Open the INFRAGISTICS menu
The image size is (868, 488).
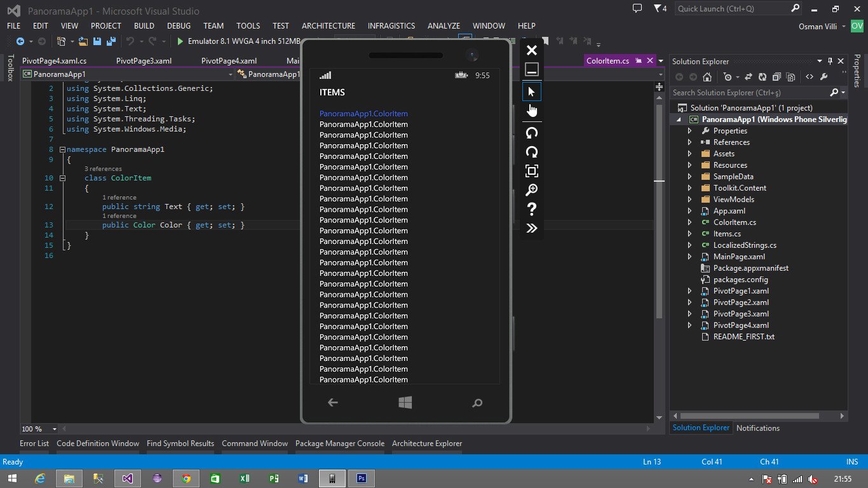click(x=391, y=26)
